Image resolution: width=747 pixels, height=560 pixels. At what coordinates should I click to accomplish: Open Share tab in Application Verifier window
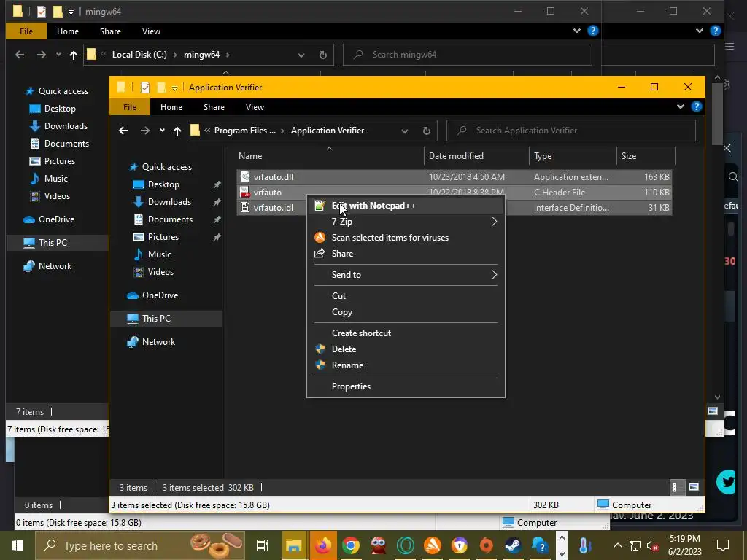pos(214,107)
